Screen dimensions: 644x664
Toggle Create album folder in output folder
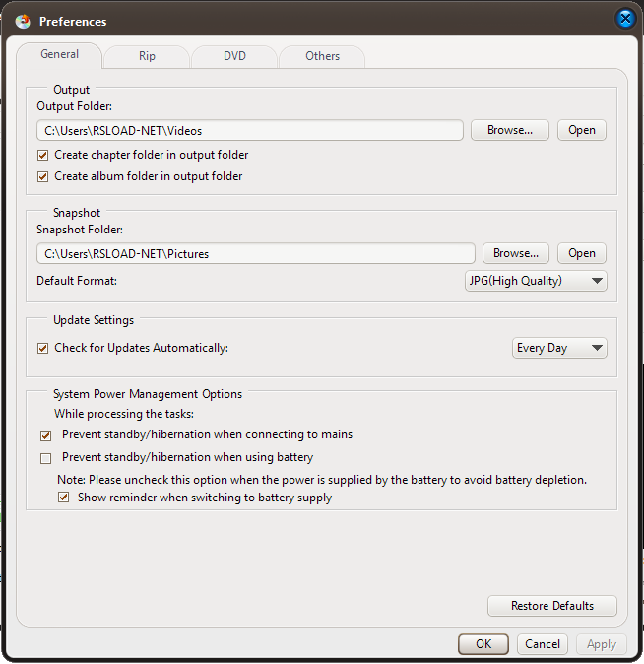coord(42,176)
